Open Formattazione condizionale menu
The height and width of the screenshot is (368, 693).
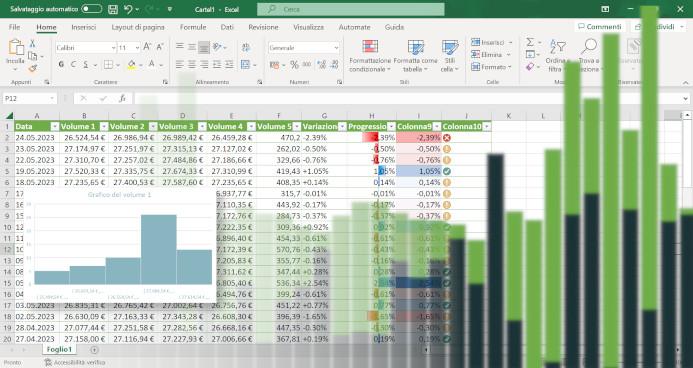pos(370,57)
